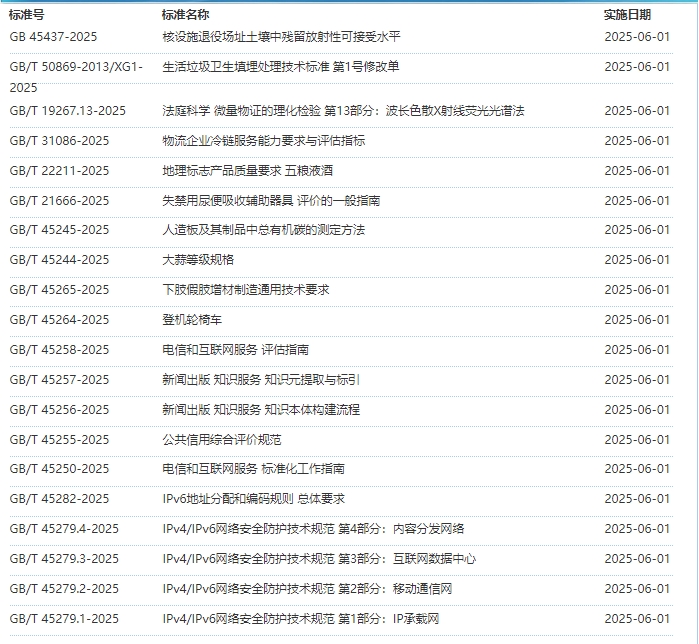The height and width of the screenshot is (644, 699).
Task: Open title 核设施退役场址土壤中残留放射性可接受水平
Action: coord(281,37)
